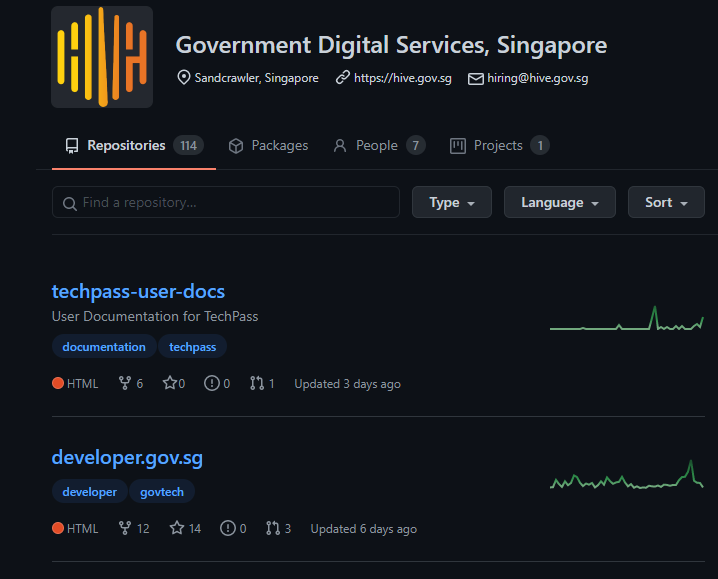Select the developer topic tag
Viewport: 718px width, 579px height.
coord(90,492)
